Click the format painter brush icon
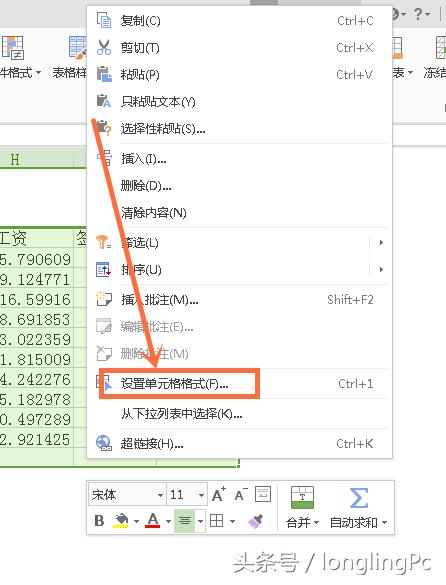Viewport: 446px width, 585px height. [256, 521]
